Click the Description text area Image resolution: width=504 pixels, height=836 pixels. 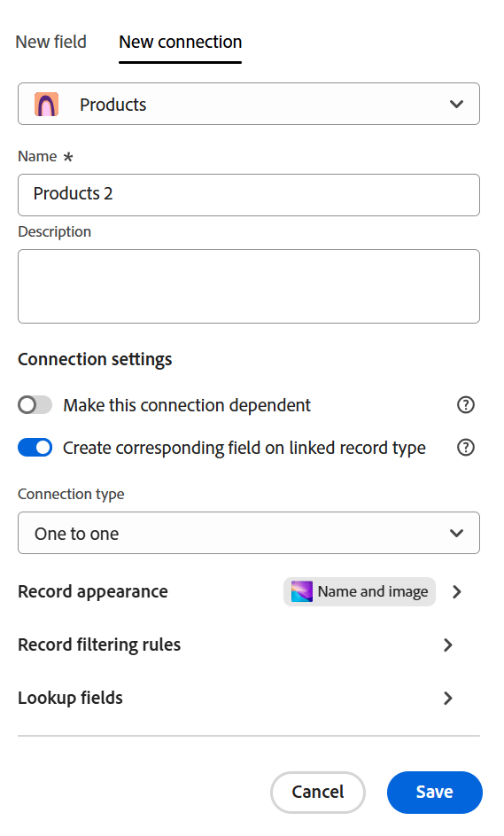coord(249,286)
